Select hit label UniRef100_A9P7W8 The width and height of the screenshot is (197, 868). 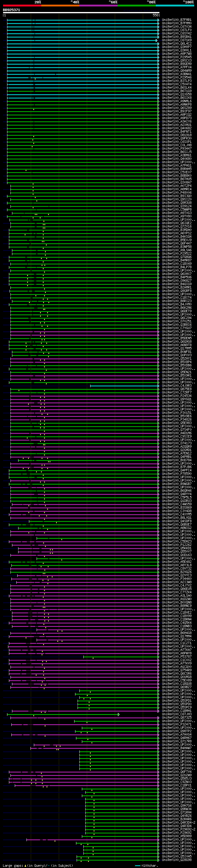pyautogui.click(x=176, y=54)
